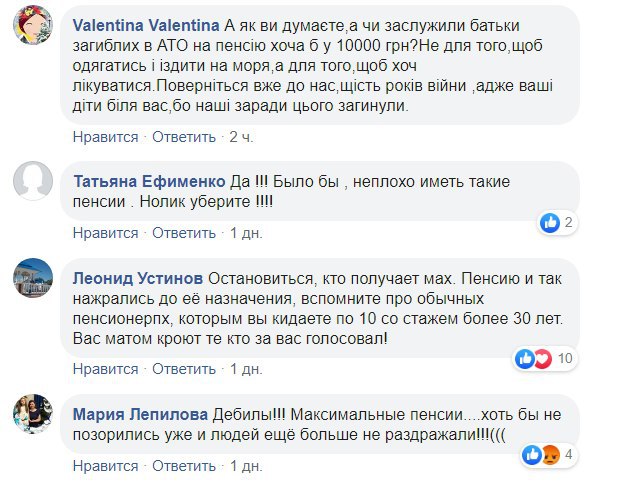The width and height of the screenshot is (617, 489).
Task: Click the like and heart reactions on Леонид's comment
Action: [x=534, y=357]
